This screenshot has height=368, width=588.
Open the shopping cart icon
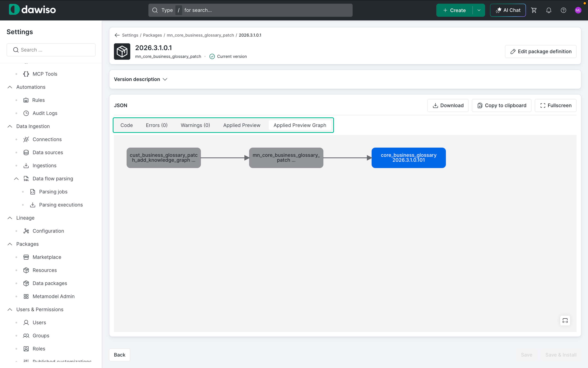(534, 10)
